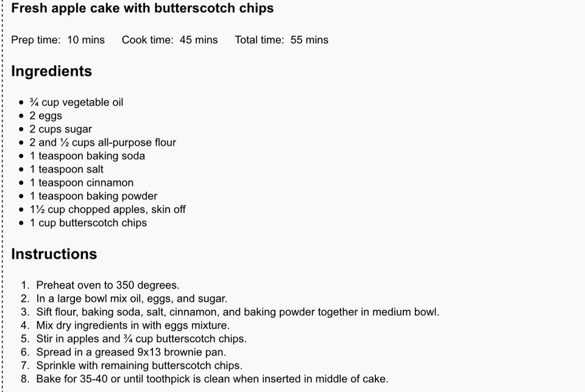Click the baking powder ingredient line
This screenshot has width=585, height=392.
(x=94, y=196)
